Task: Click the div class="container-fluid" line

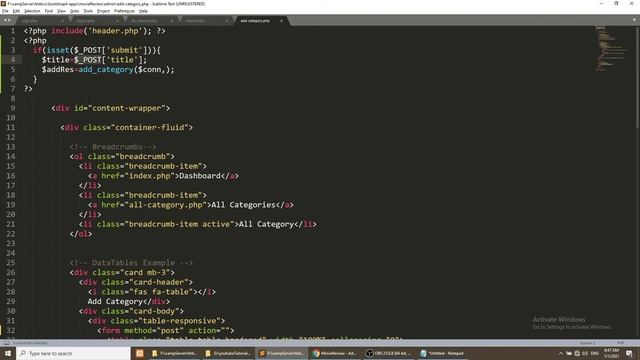Action: pyautogui.click(x=127, y=127)
